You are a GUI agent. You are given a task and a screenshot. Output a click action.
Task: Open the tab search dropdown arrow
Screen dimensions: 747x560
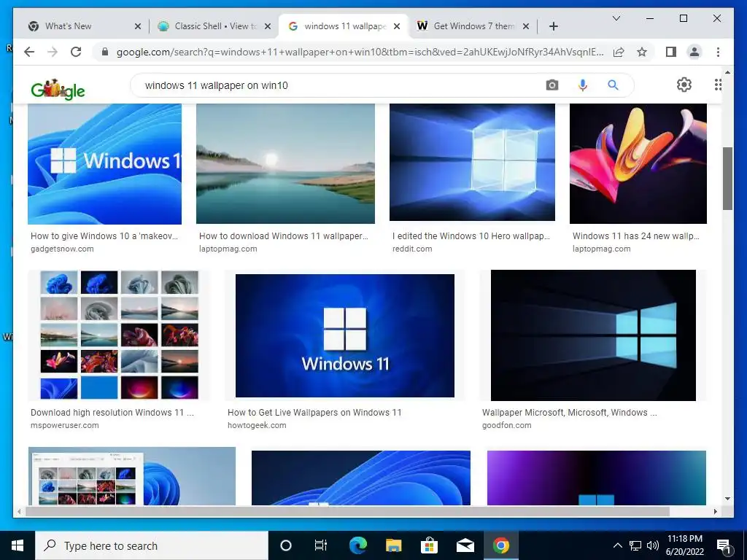pos(616,18)
